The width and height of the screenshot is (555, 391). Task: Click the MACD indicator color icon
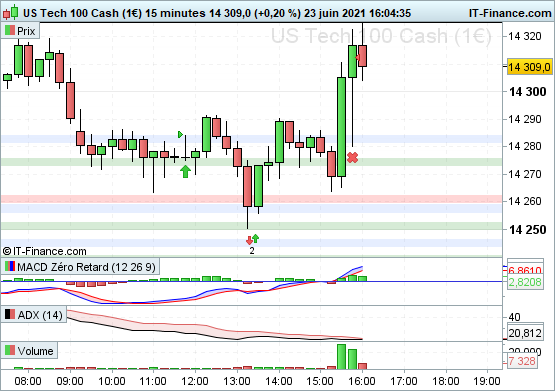point(10,266)
